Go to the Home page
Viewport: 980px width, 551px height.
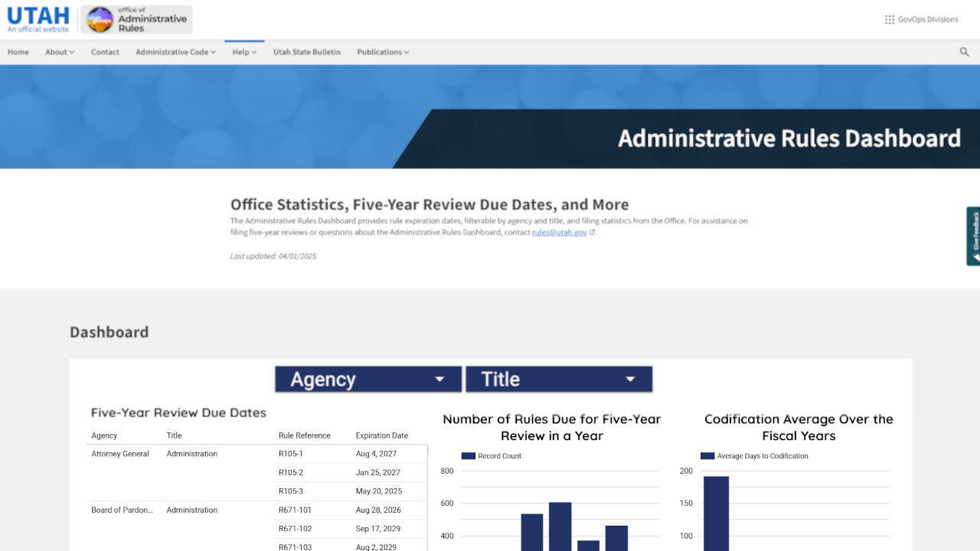(18, 52)
